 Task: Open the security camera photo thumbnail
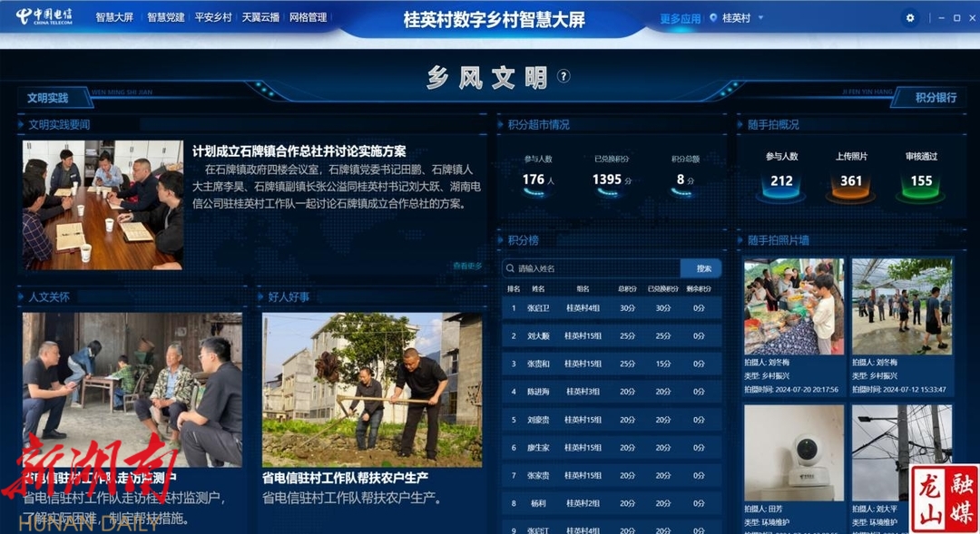point(793,451)
